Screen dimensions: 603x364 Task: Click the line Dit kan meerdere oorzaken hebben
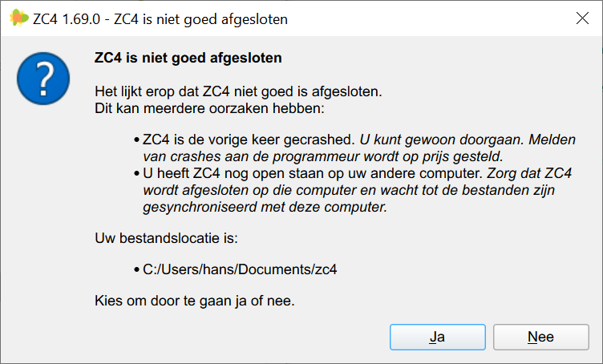click(209, 109)
